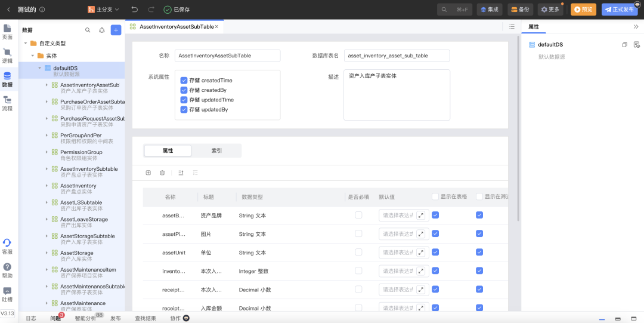
Task: Toggle 存储 updatedBy checkbox
Action: (184, 110)
